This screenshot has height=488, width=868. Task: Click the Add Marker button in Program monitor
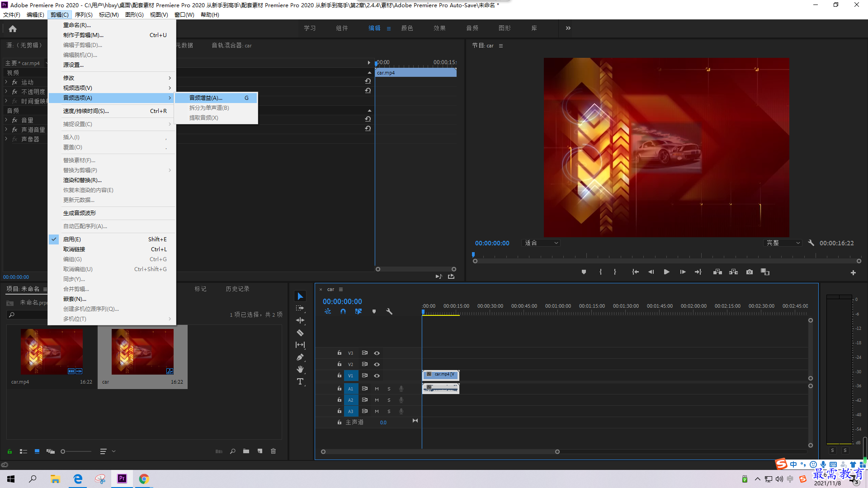584,272
